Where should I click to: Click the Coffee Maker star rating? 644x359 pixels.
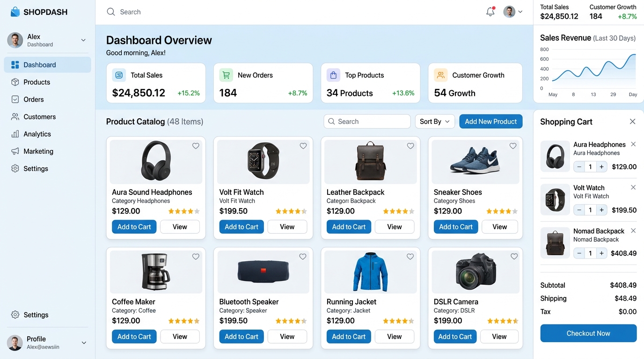tap(184, 321)
